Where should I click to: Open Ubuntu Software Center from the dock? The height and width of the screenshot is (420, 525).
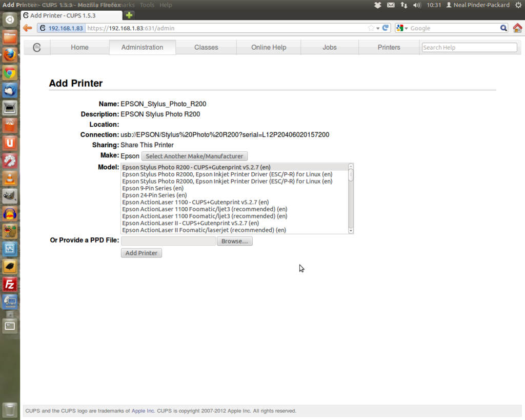(x=10, y=126)
